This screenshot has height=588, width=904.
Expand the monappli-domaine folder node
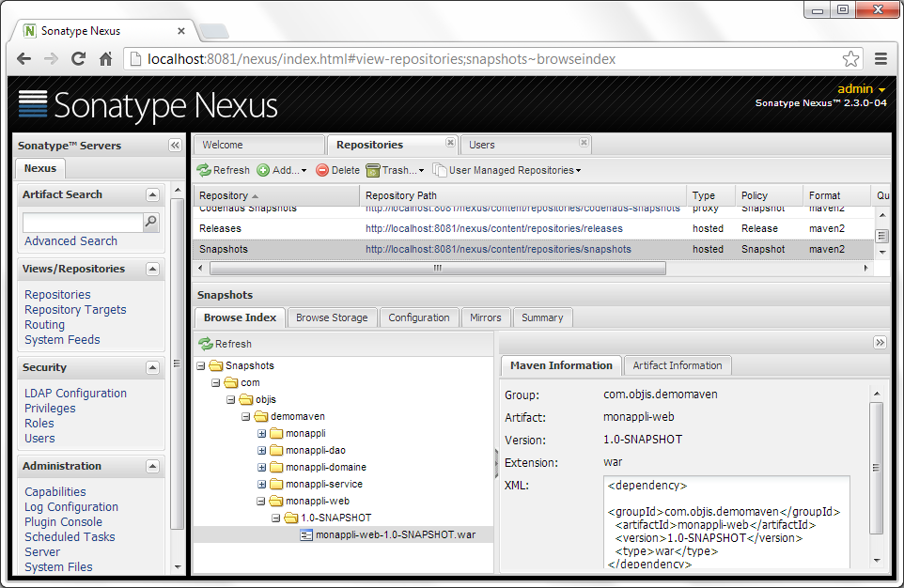[x=262, y=467]
